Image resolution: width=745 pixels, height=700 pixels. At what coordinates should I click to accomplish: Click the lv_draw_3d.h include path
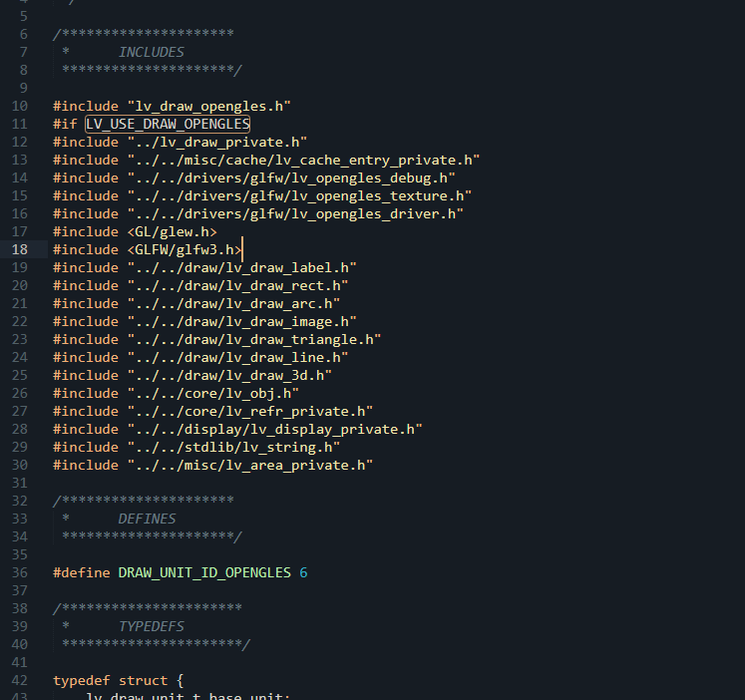click(x=229, y=376)
